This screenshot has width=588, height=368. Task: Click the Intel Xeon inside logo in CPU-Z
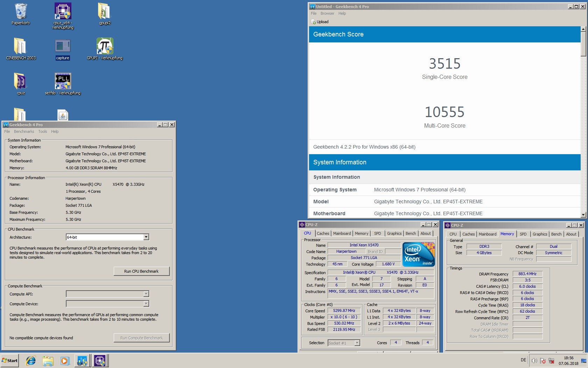click(x=419, y=254)
